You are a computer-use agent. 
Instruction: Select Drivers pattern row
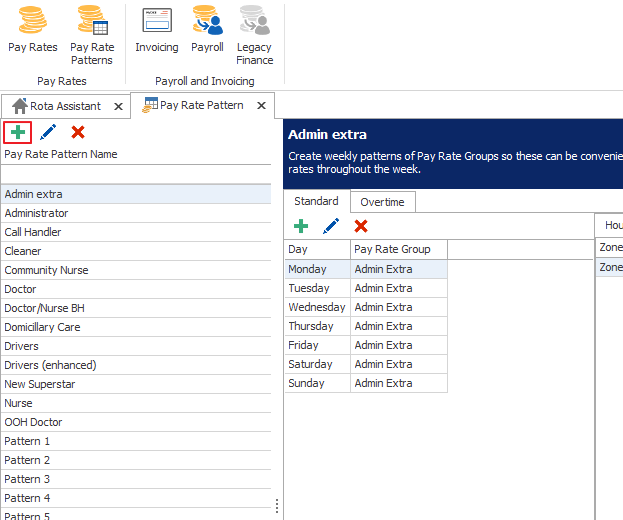pos(136,346)
